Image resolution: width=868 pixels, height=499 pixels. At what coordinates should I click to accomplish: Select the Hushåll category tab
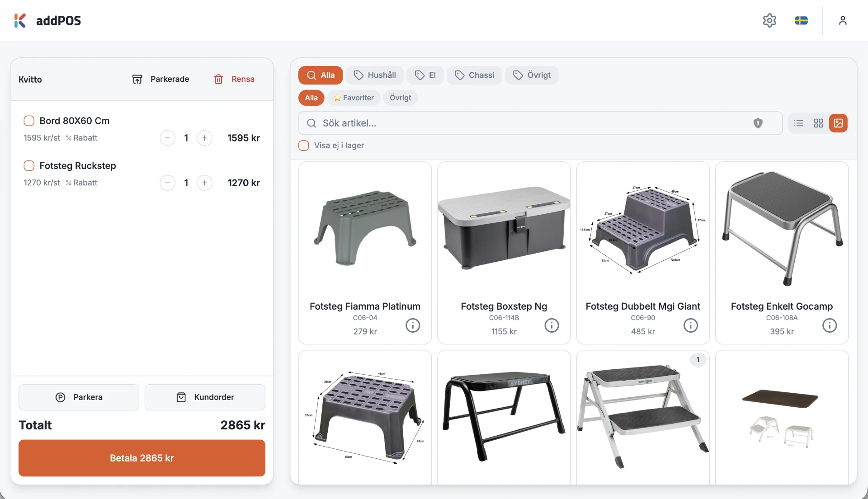pyautogui.click(x=375, y=75)
